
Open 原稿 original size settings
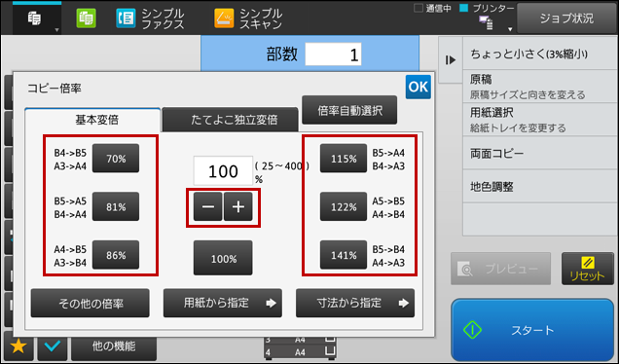pyautogui.click(x=540, y=87)
